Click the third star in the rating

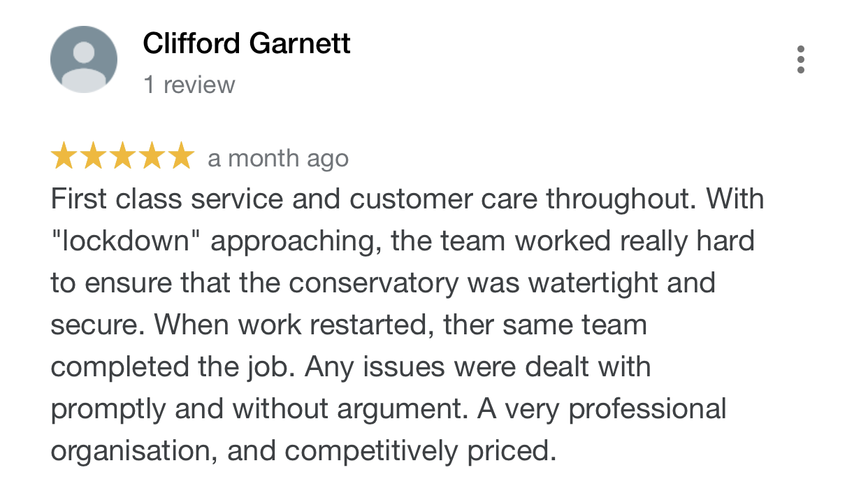click(122, 157)
